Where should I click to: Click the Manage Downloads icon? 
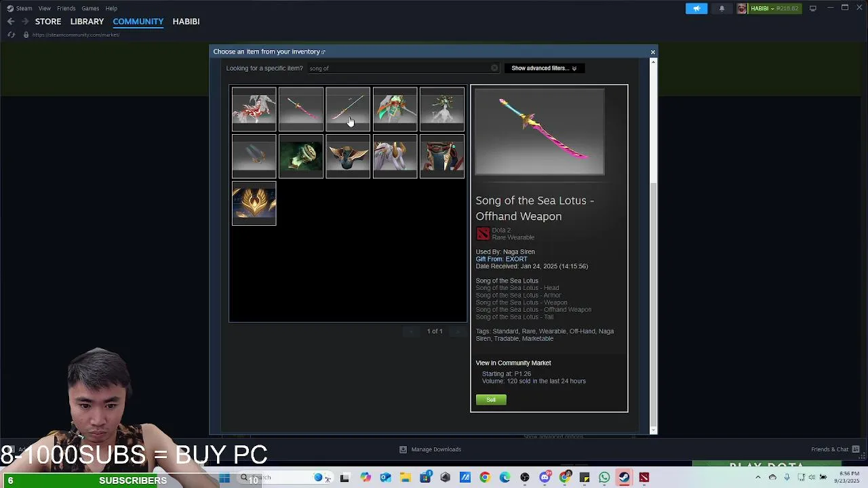click(x=403, y=449)
